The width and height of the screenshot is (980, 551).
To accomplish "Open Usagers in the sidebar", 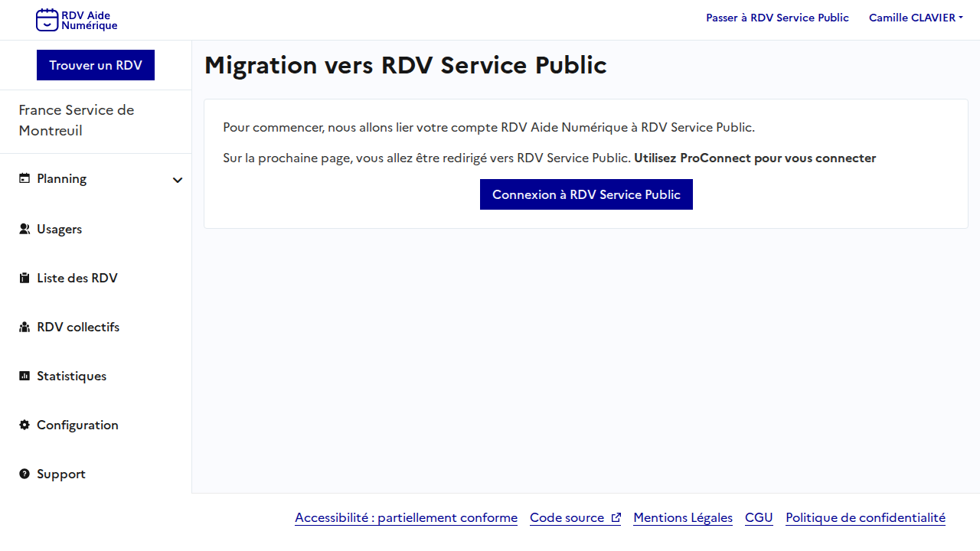I will (59, 229).
